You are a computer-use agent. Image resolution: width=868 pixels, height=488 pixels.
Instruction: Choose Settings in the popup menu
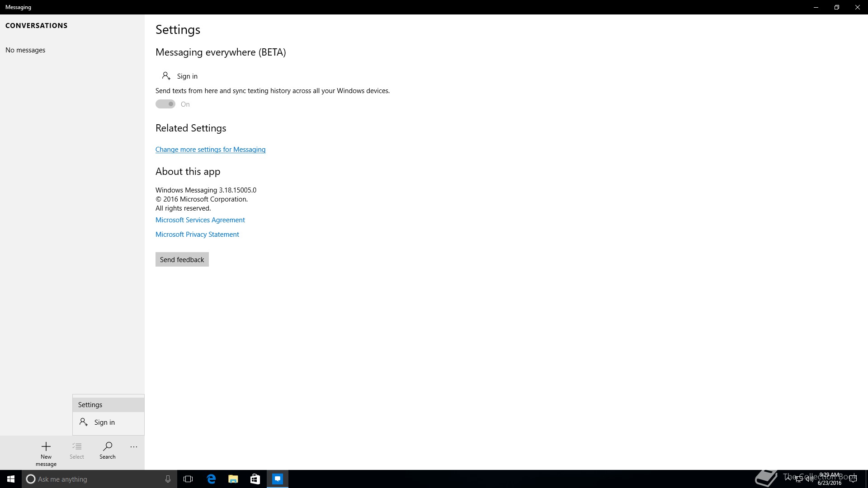coord(108,405)
